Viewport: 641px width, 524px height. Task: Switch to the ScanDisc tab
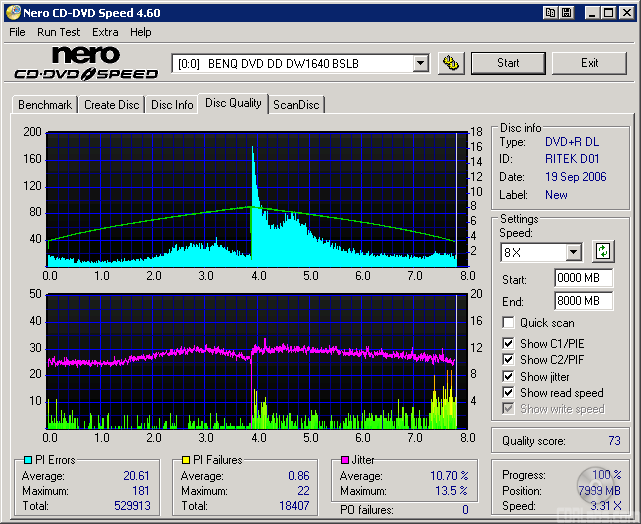point(297,104)
